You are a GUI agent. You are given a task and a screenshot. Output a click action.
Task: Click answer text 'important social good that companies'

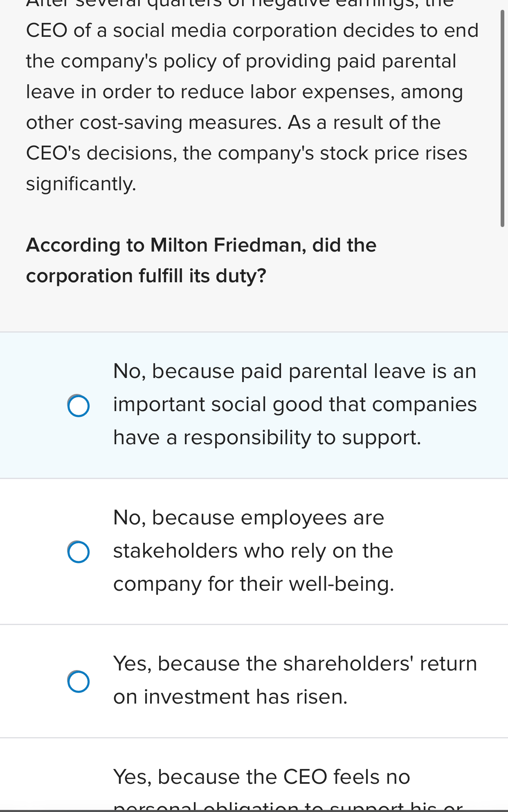(x=294, y=405)
